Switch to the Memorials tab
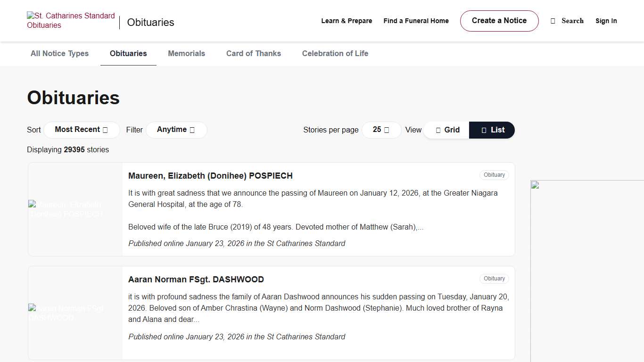The height and width of the screenshot is (362, 644). [x=186, y=54]
